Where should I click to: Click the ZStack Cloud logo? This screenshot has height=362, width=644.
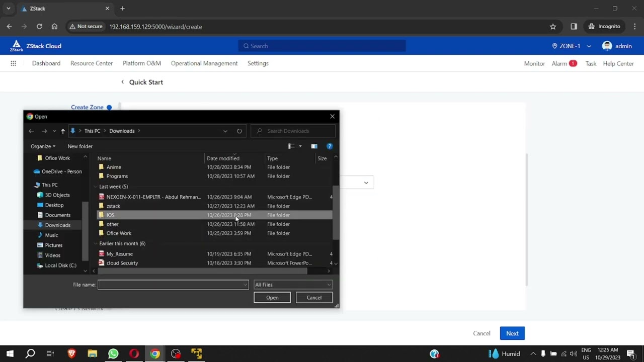[x=35, y=46]
